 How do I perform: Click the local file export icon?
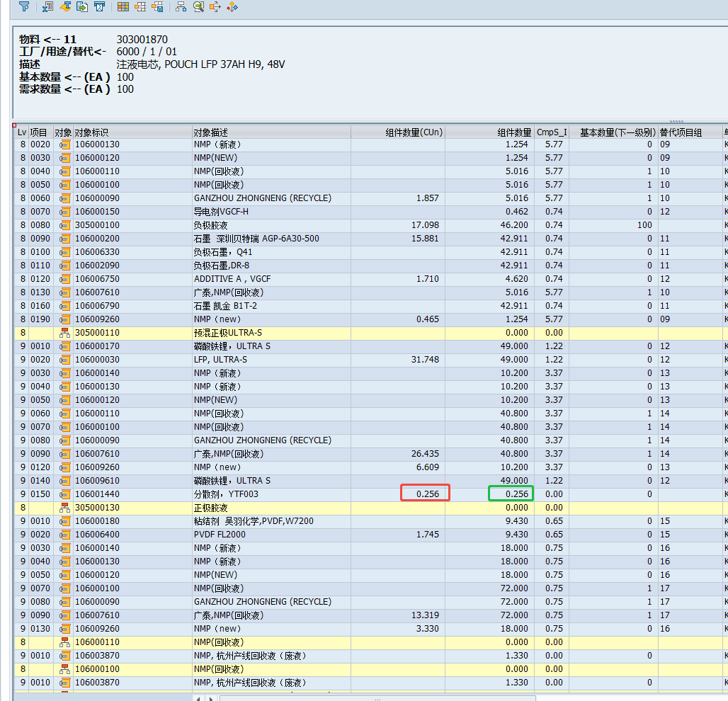82,6
